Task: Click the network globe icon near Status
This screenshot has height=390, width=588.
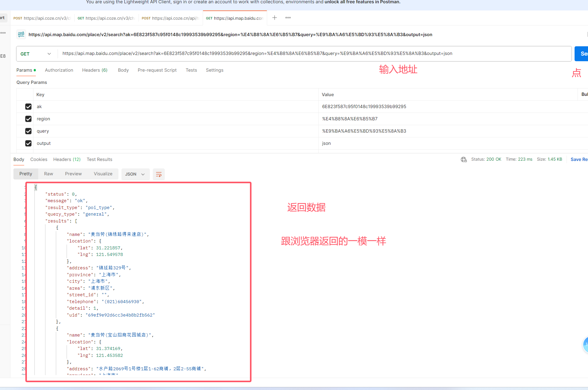Action: [x=464, y=159]
